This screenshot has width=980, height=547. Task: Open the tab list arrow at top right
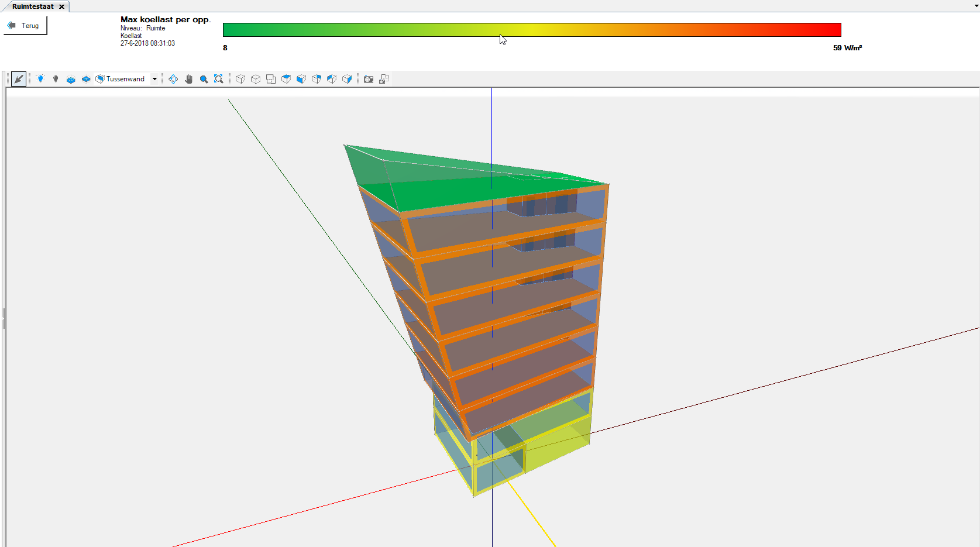pos(976,5)
